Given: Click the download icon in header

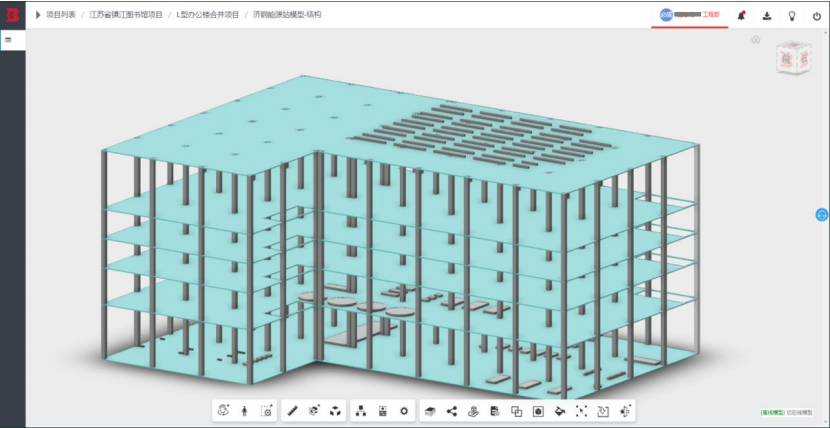Looking at the screenshot, I should (x=766, y=16).
